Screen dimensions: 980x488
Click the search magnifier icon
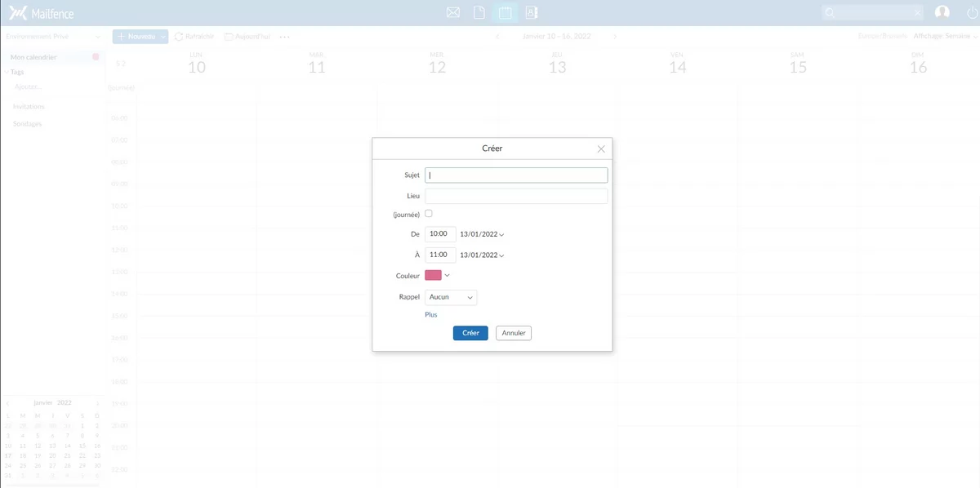831,13
